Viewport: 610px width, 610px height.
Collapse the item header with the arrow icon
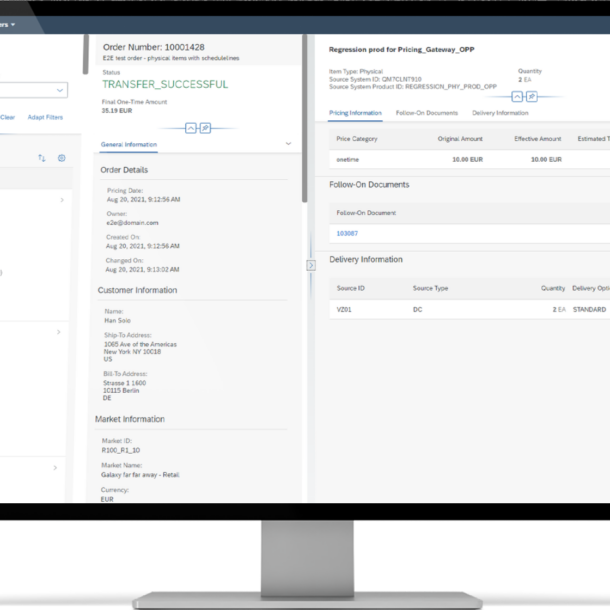point(517,96)
